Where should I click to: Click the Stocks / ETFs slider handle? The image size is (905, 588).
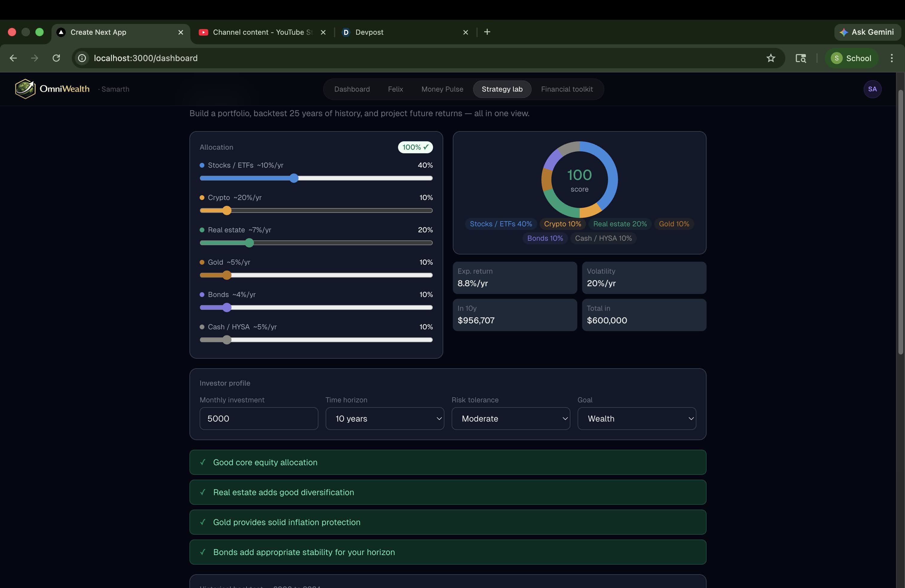pyautogui.click(x=294, y=178)
